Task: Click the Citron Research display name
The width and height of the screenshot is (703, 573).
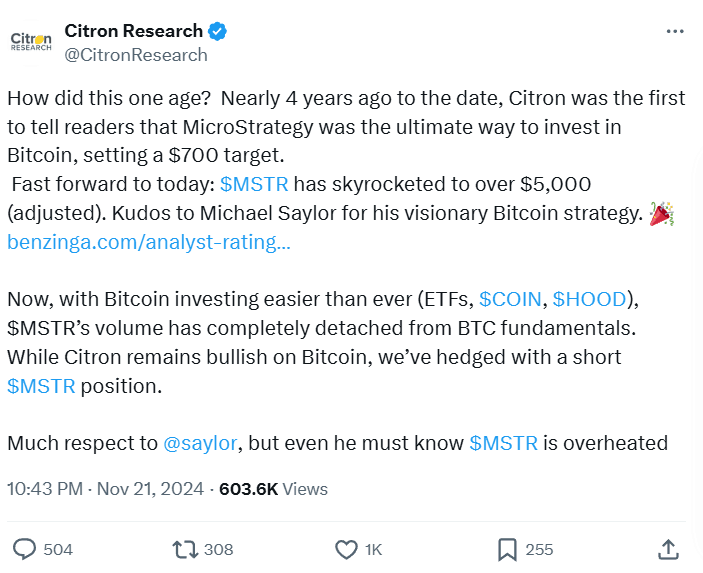Action: tap(133, 31)
